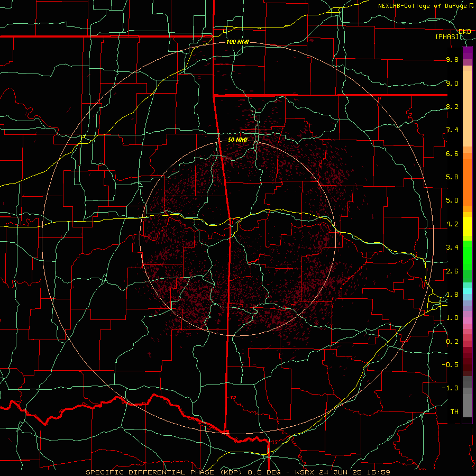476x476 pixels.
Task: Click the DKD product label
Action: coord(465,32)
